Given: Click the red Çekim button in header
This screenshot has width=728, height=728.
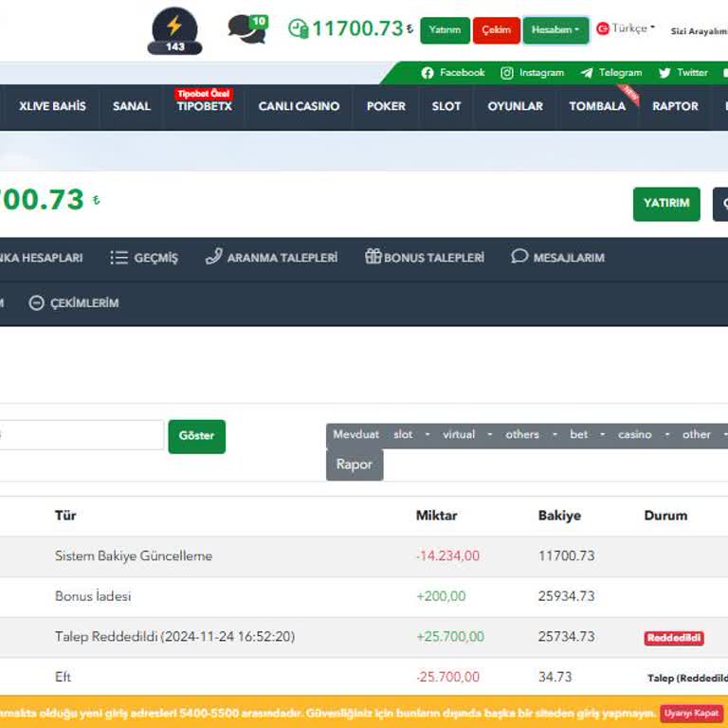Looking at the screenshot, I should click(496, 30).
